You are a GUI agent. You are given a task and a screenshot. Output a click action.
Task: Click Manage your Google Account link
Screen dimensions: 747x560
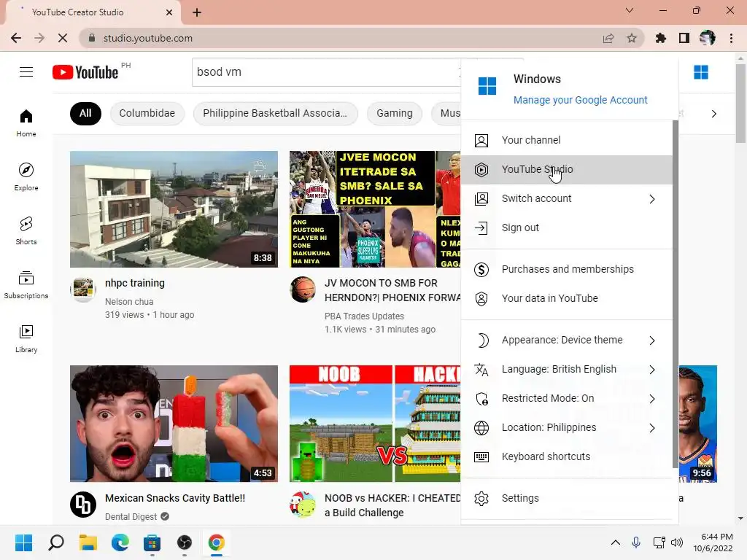(580, 100)
